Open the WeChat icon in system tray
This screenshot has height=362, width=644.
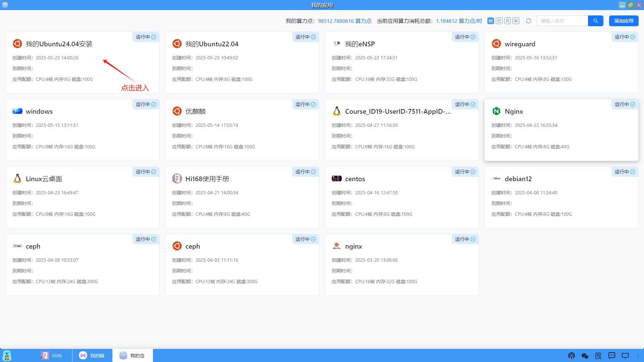click(x=585, y=356)
